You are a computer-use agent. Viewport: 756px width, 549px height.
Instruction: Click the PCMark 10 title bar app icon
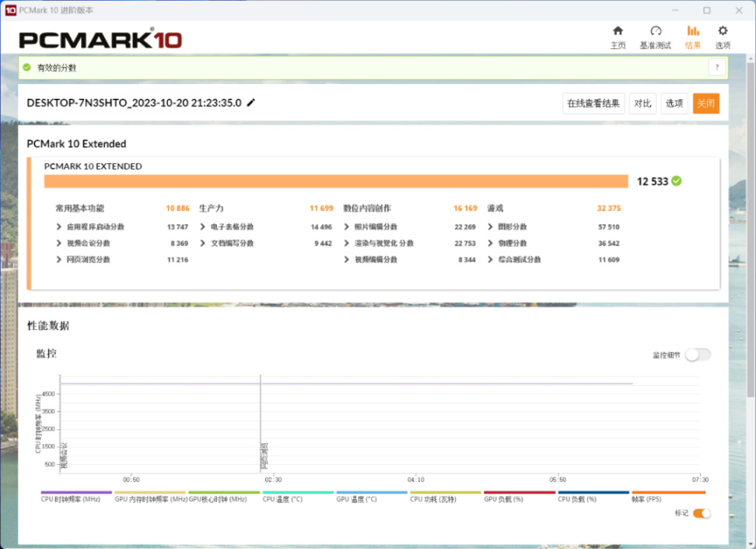[x=10, y=10]
